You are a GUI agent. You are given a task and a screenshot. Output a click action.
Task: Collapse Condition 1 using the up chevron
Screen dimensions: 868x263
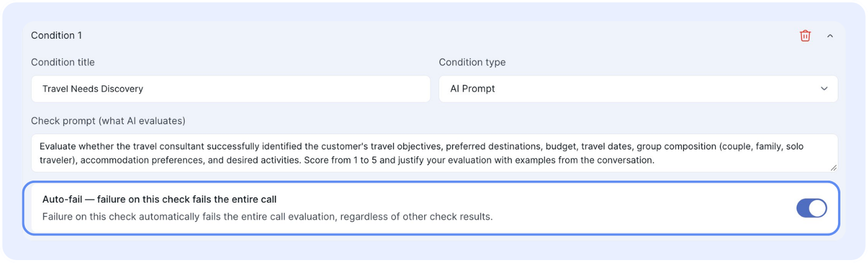tap(830, 36)
